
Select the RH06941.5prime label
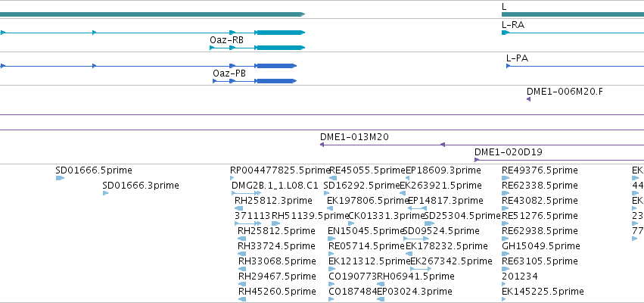click(x=415, y=276)
